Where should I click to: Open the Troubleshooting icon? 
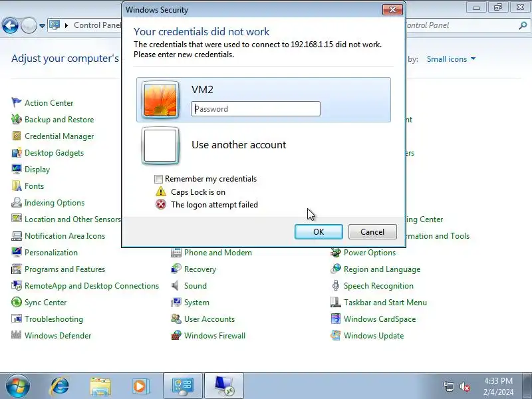tap(16, 319)
